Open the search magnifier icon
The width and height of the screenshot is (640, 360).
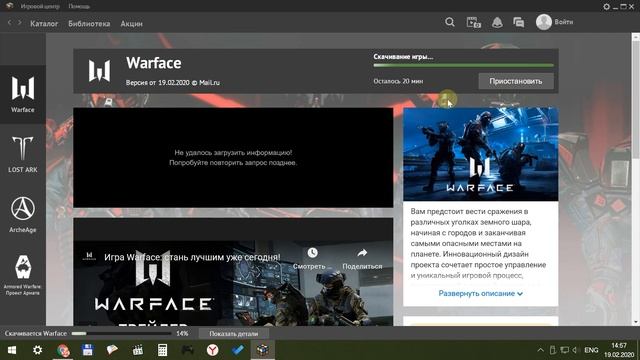tap(449, 22)
